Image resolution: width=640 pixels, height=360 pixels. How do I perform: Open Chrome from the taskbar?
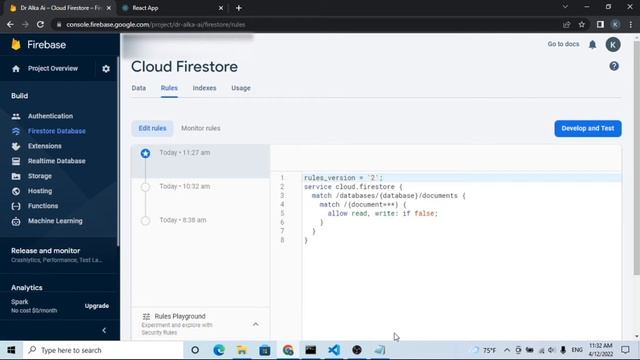[288, 350]
